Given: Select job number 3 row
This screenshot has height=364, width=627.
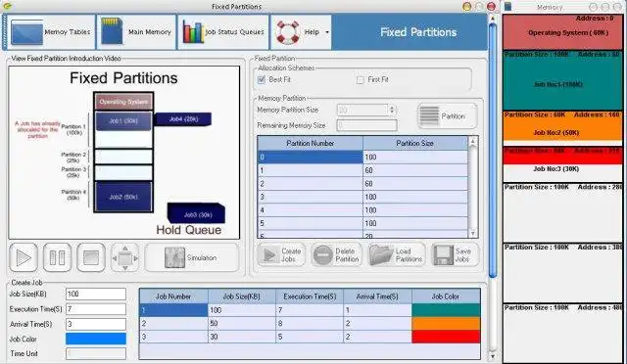Looking at the screenshot, I should [310, 337].
